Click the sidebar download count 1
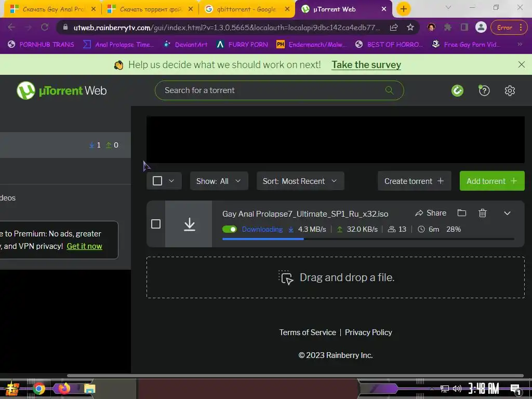Viewport: 532px width, 399px height. (x=95, y=145)
